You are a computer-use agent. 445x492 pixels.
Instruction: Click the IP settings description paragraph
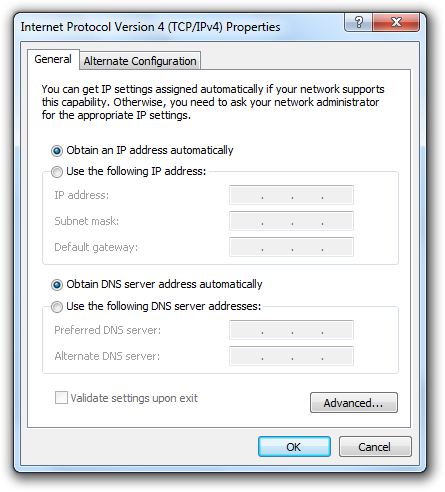coord(213,102)
